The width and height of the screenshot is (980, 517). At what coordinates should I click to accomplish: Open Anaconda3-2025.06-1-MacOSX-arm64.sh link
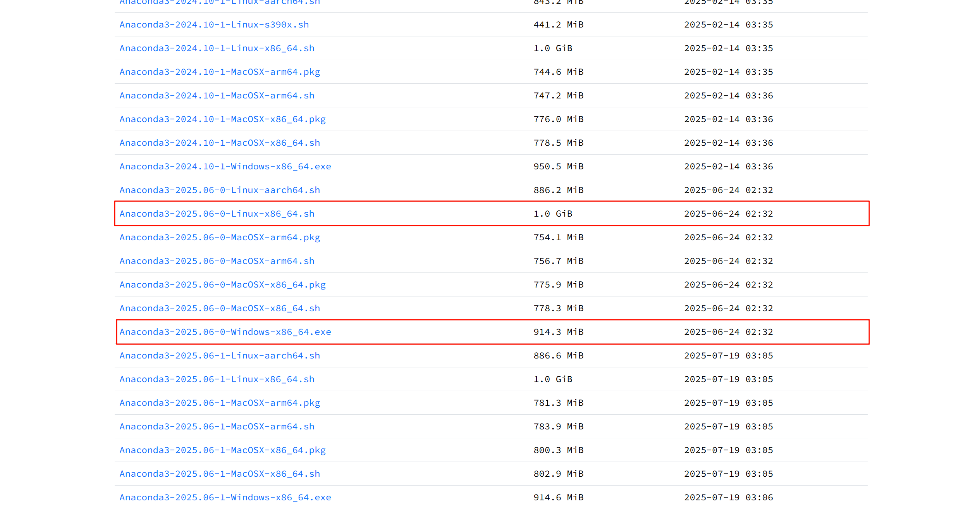[x=217, y=427]
